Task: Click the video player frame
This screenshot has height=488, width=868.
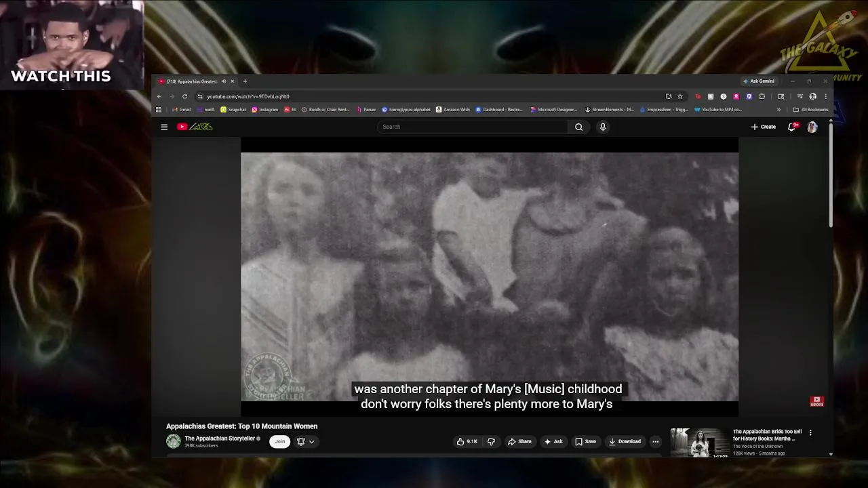Action: point(490,277)
